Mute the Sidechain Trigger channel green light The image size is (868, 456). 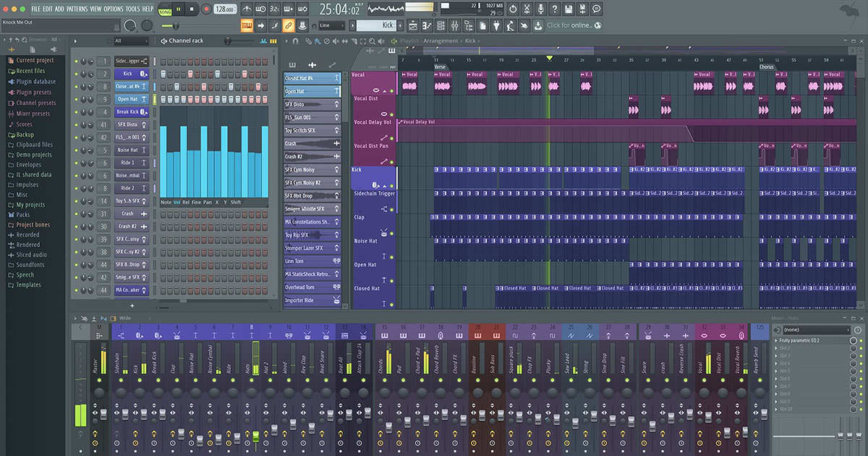tap(76, 62)
